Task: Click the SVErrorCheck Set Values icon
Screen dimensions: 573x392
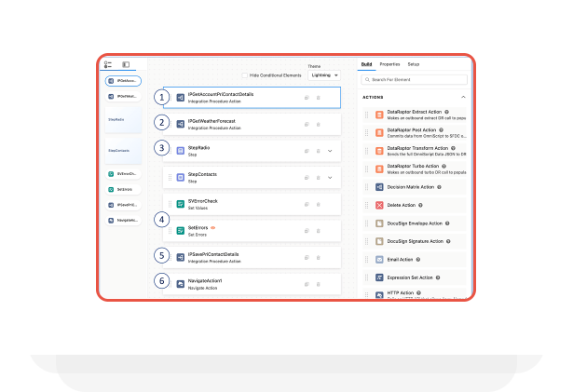Action: 181,204
